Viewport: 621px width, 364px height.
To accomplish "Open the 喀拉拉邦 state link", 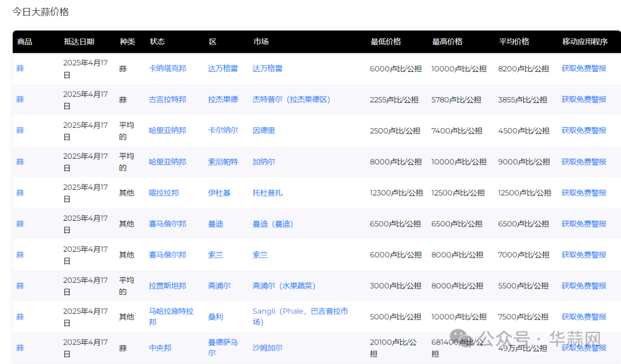I will pyautogui.click(x=164, y=193).
